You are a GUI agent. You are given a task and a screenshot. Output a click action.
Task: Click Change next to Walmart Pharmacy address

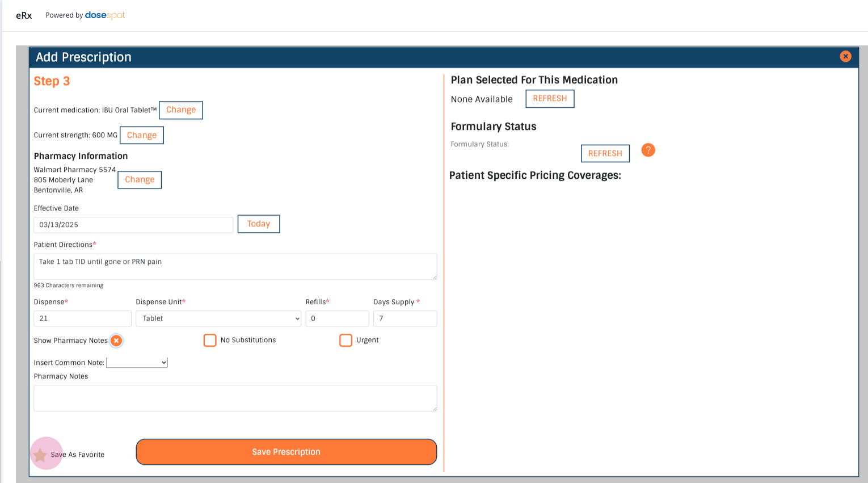[x=140, y=179]
